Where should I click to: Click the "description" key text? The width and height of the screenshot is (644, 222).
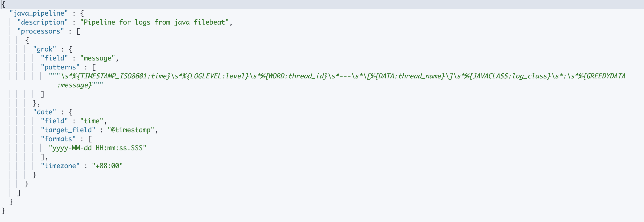(x=42, y=22)
